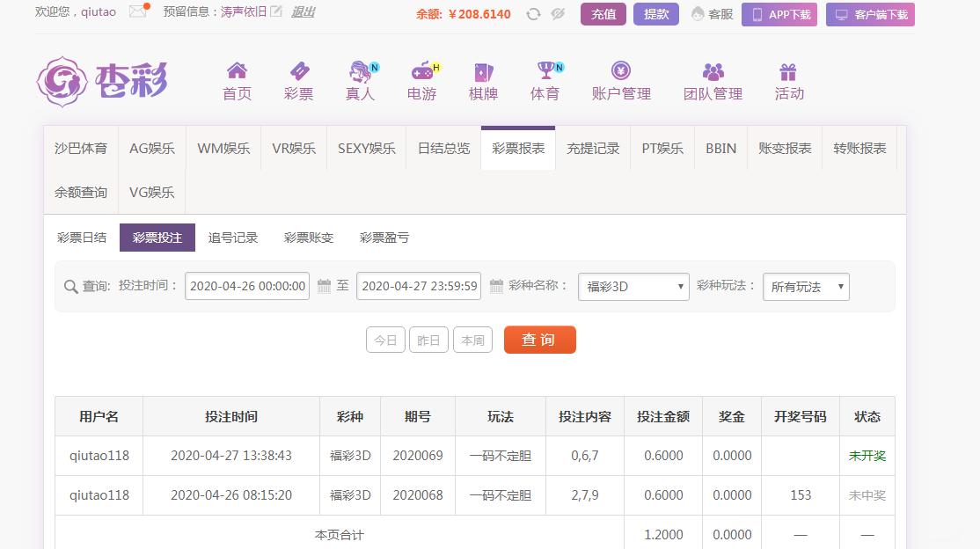Click period number 2020069
980x549 pixels.
[x=418, y=456]
